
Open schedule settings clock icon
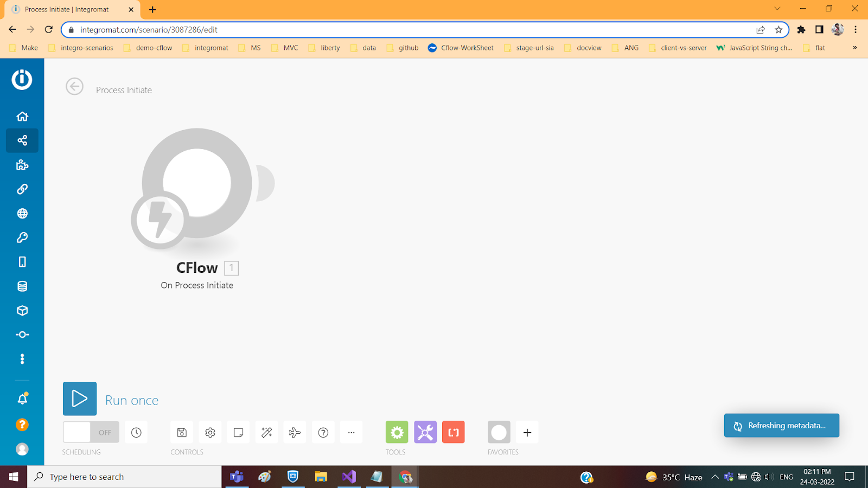pyautogui.click(x=136, y=432)
